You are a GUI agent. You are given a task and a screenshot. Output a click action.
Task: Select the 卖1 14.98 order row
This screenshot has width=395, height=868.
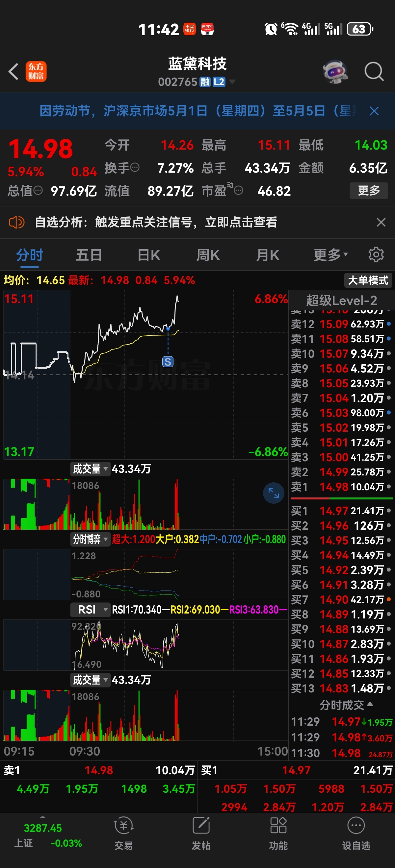click(341, 487)
